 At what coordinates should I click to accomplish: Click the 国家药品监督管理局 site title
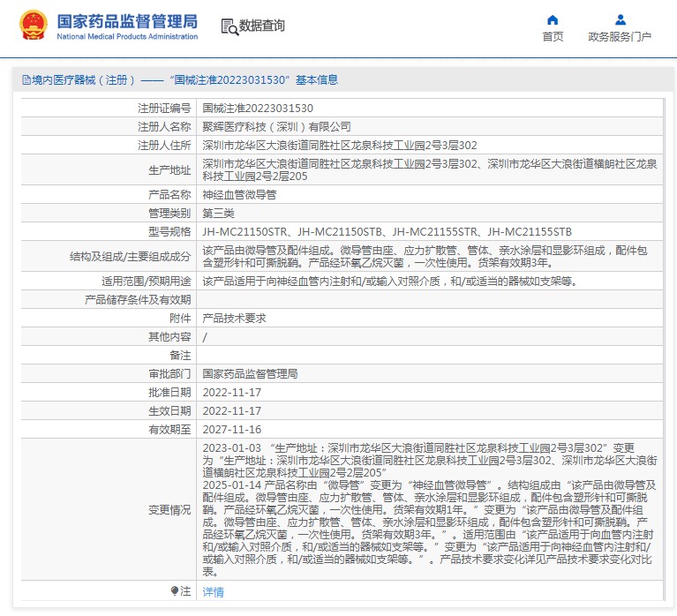coord(127,22)
